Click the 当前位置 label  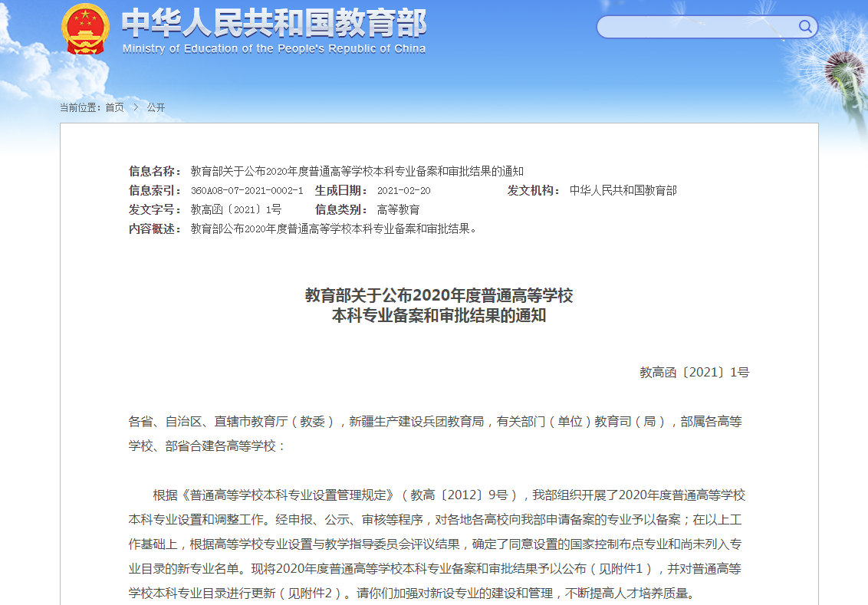[x=81, y=107]
